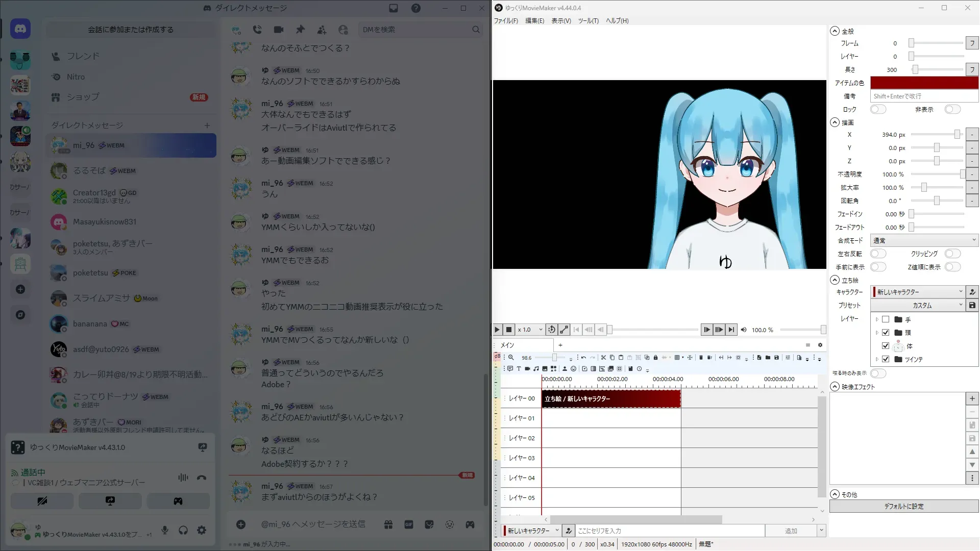
Task: Click the undo arrow in timeline toolbar
Action: [x=583, y=358]
